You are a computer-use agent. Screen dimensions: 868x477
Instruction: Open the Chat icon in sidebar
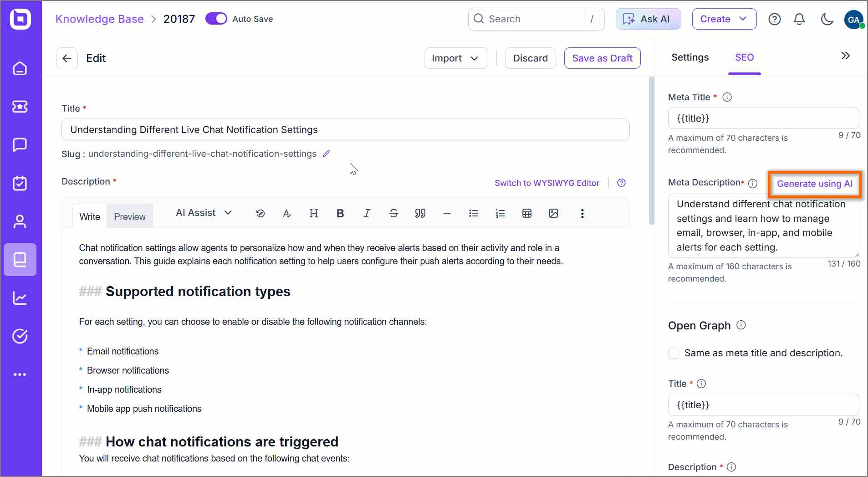[x=20, y=145]
